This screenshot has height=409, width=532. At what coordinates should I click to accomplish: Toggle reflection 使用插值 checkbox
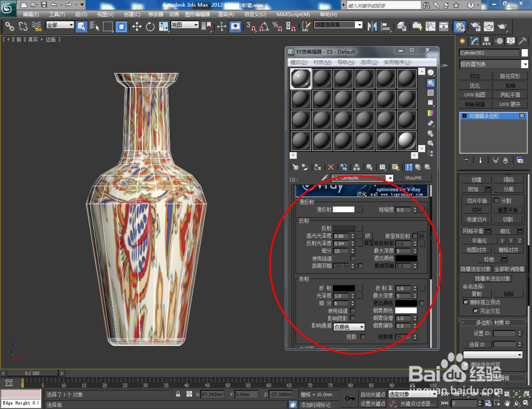pos(353,258)
